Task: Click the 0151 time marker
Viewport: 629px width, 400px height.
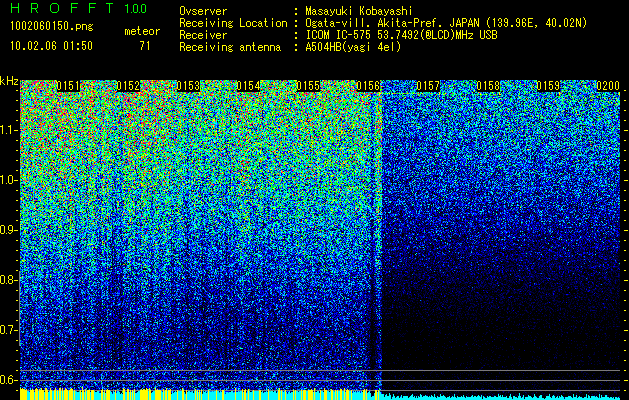Action: point(68,86)
